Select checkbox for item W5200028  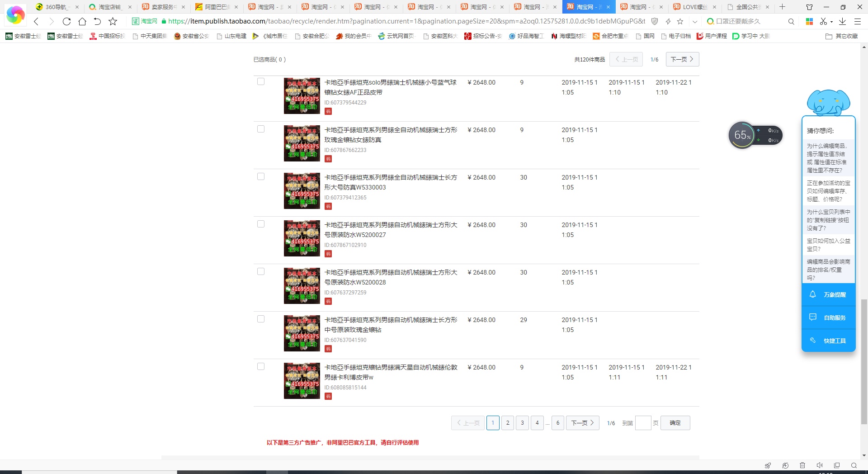pos(261,271)
